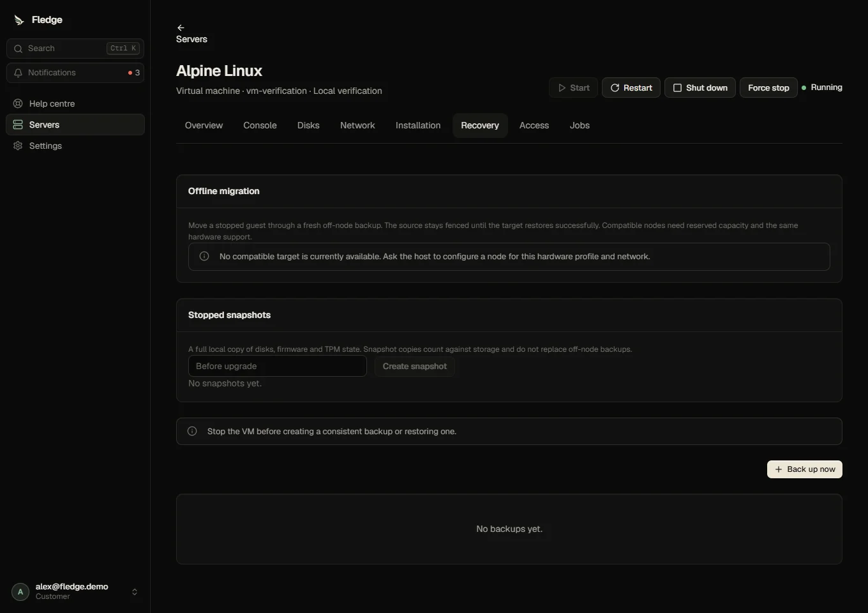Click Back up now
This screenshot has width=868, height=613.
tap(805, 469)
